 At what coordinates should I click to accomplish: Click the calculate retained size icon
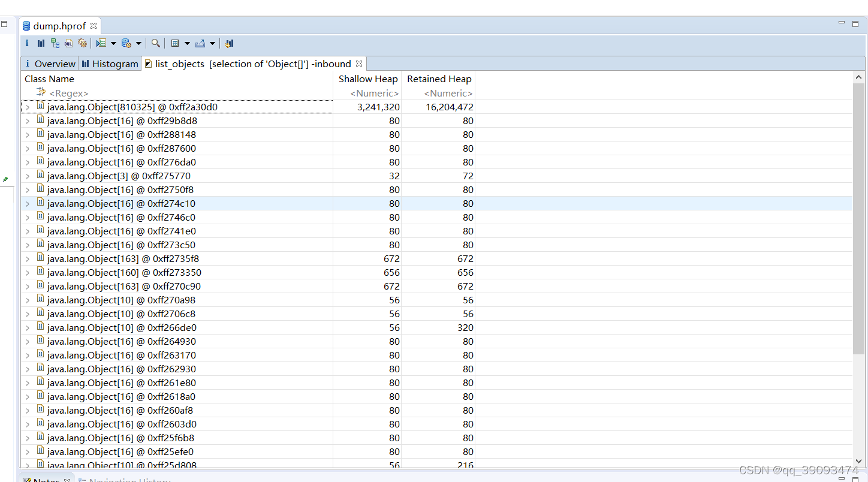coord(175,43)
